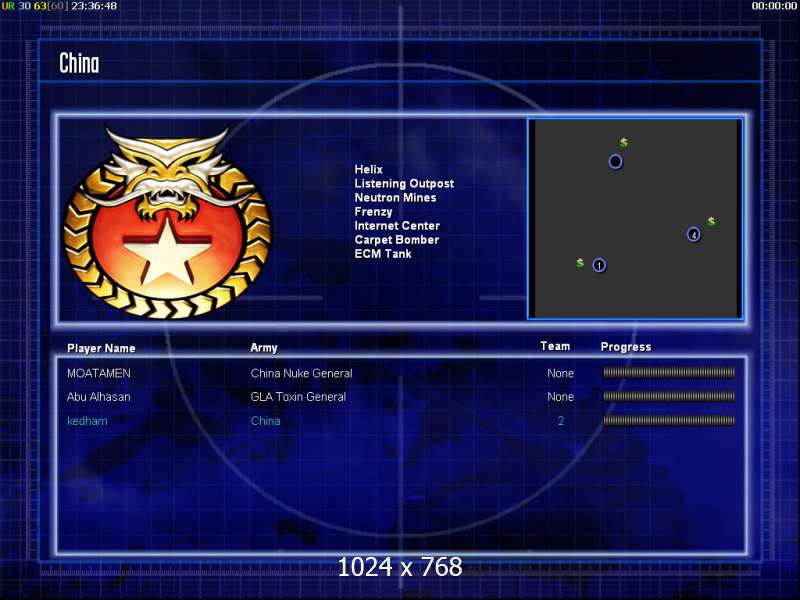Click the 00:00:00 elapsed timer

point(774,6)
